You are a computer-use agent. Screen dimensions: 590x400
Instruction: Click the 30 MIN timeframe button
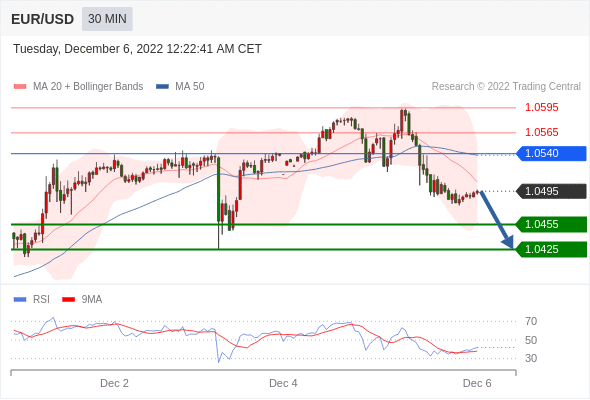(107, 19)
